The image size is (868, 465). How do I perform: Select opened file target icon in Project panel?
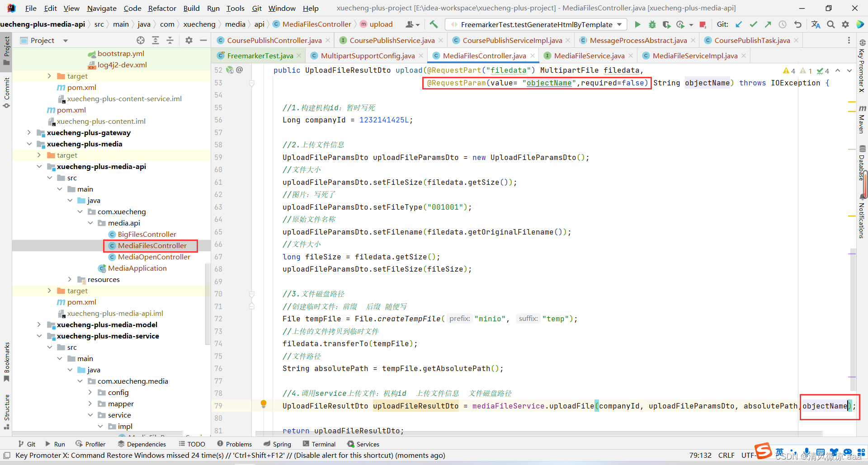tap(141, 40)
